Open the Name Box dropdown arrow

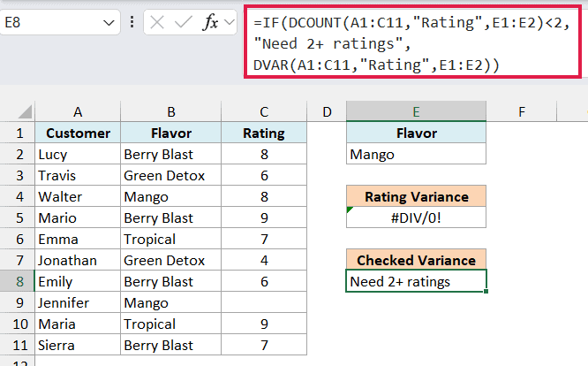[109, 23]
